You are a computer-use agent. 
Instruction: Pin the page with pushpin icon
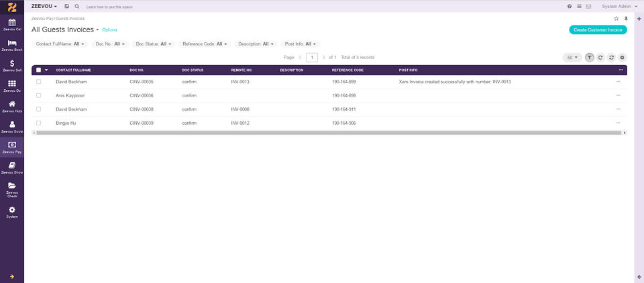[626, 19]
